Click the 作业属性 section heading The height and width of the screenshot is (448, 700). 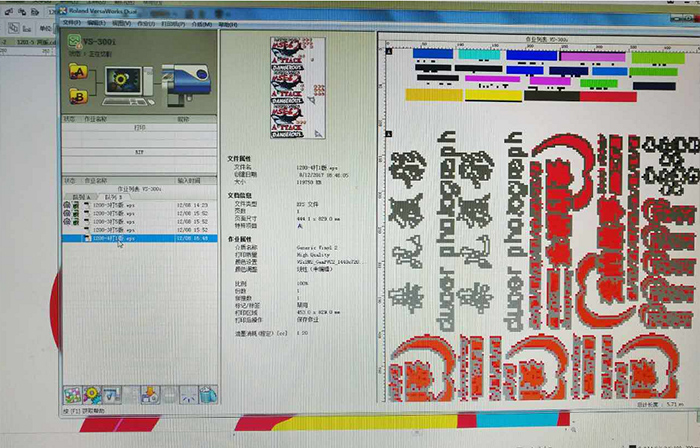click(239, 239)
